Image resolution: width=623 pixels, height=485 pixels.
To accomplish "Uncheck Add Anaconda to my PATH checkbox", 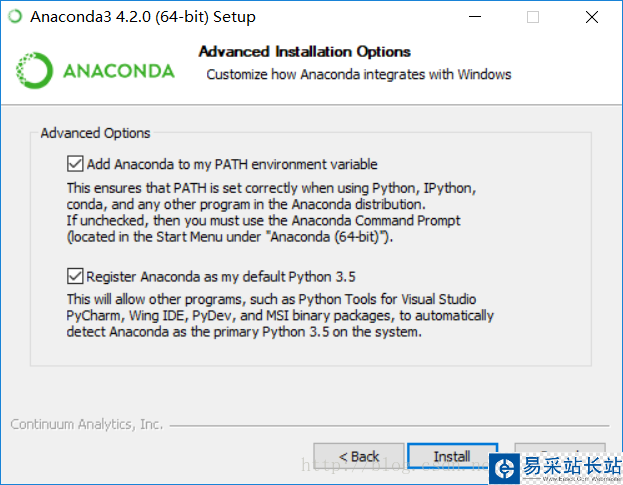I will (75, 164).
